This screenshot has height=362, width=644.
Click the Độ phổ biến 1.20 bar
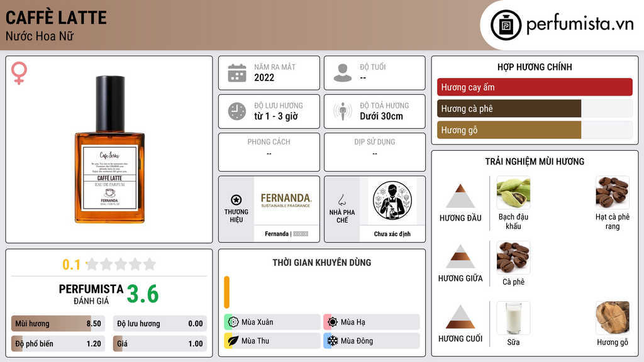pyautogui.click(x=58, y=344)
